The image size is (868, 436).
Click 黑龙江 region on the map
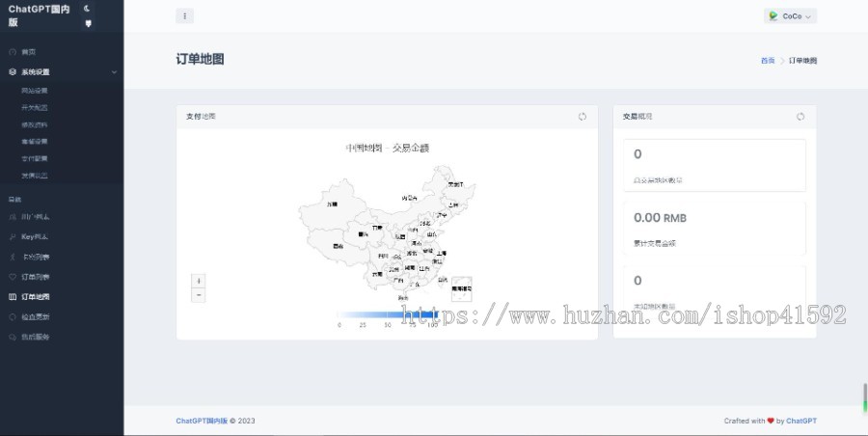pos(455,184)
